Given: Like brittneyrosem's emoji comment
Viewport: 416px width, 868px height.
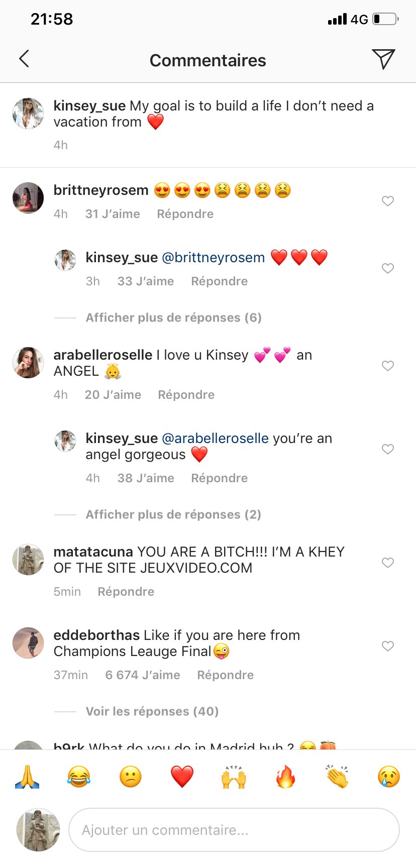Looking at the screenshot, I should (x=387, y=201).
